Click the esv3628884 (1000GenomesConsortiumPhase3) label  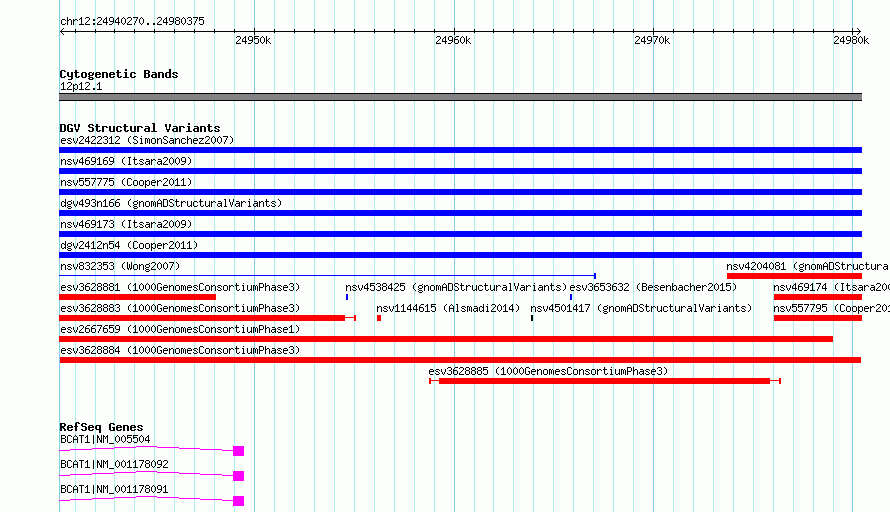tap(180, 350)
